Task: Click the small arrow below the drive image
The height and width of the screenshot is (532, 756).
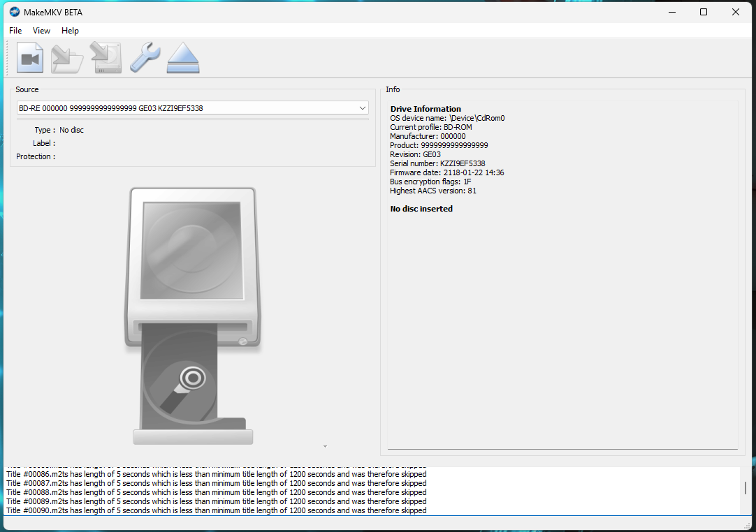Action: point(325,447)
